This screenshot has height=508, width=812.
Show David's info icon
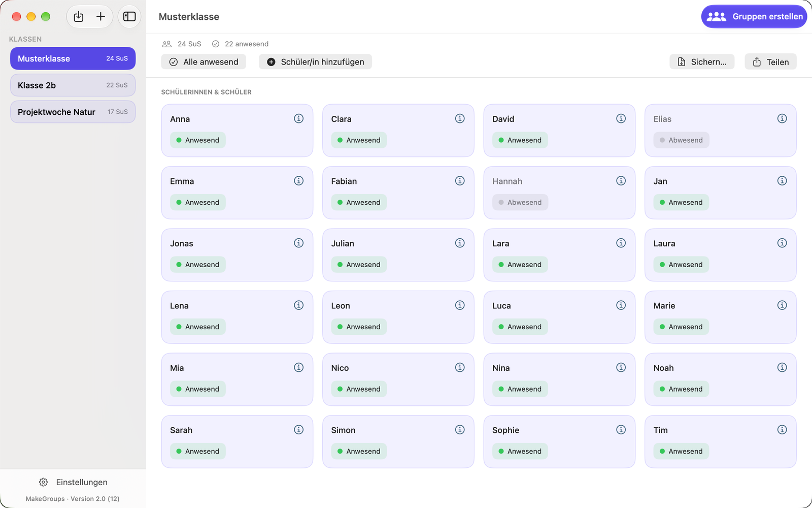pyautogui.click(x=621, y=118)
